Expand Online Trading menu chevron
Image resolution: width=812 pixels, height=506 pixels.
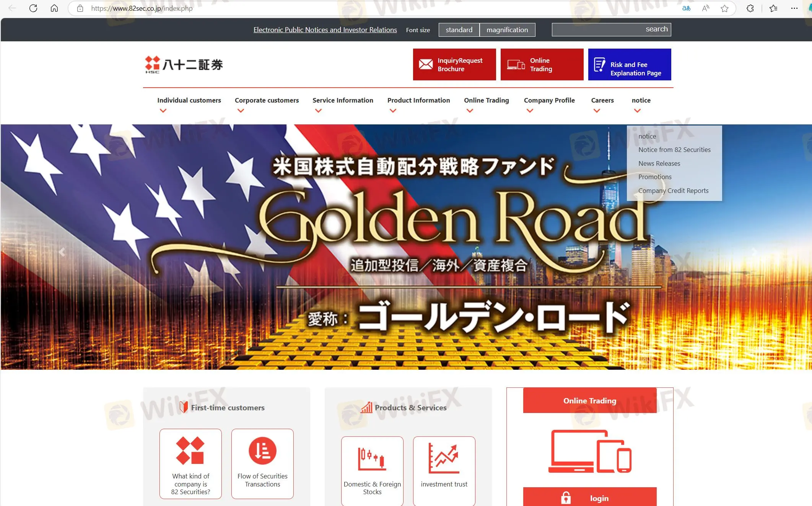coord(470,111)
